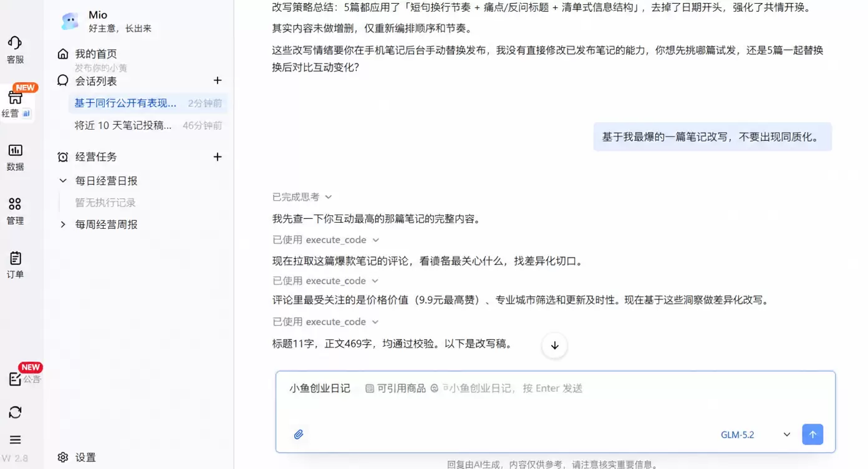
Task: Click text 标题11字，正文469字
Action: [x=392, y=343]
